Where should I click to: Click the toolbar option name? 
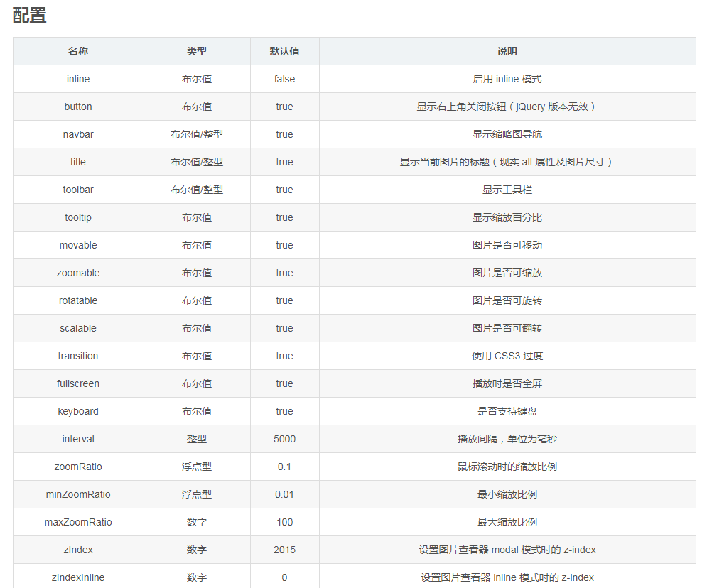(x=78, y=190)
